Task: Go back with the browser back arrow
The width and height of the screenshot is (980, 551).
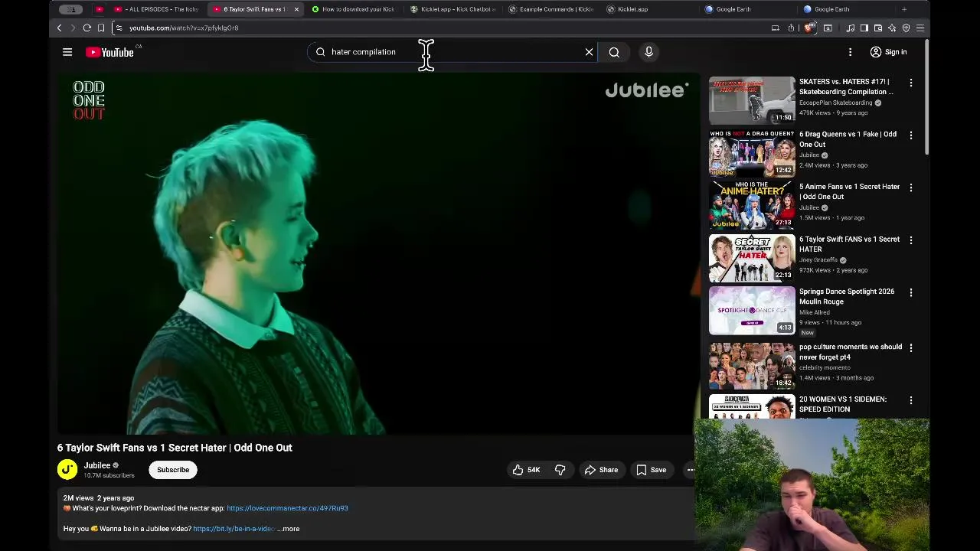Action: (59, 28)
